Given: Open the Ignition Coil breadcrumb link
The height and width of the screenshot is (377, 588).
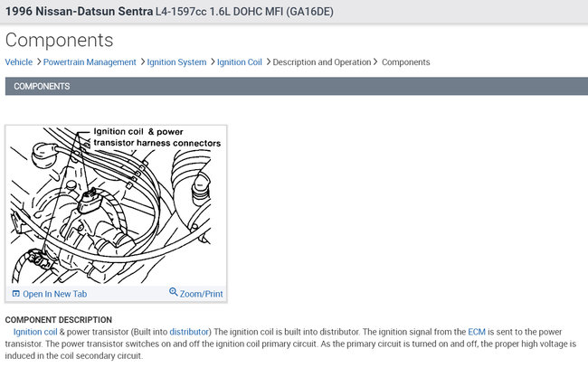Looking at the screenshot, I should tap(239, 62).
